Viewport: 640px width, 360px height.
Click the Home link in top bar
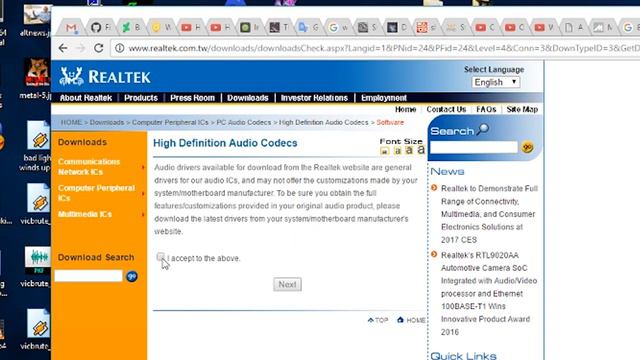tap(405, 109)
